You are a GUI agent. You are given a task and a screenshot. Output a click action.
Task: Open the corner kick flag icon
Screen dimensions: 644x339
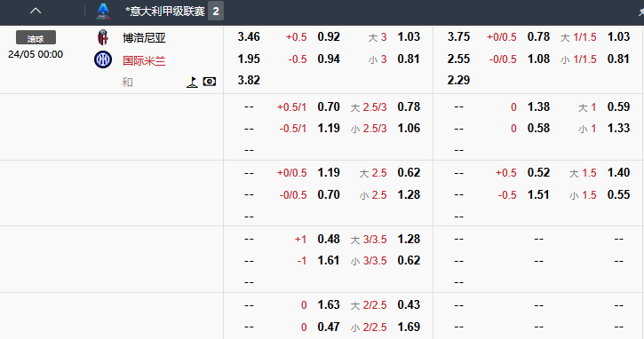tap(192, 82)
